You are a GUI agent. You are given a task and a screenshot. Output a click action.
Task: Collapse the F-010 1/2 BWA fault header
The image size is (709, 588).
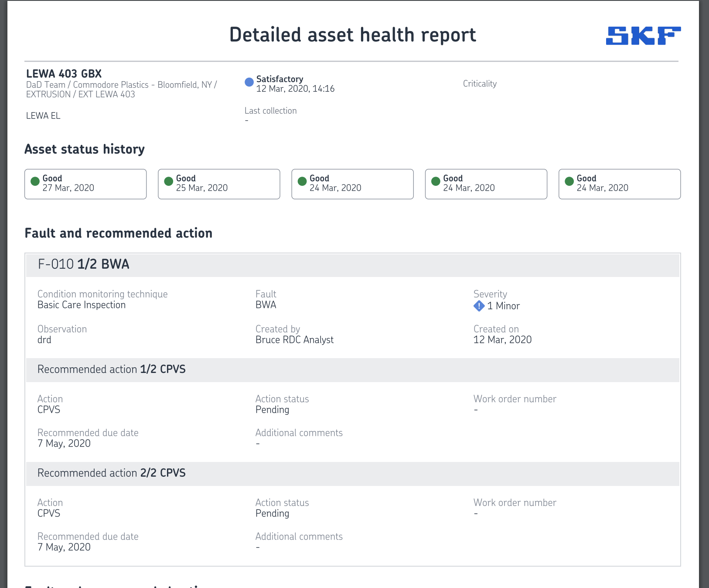tap(352, 264)
